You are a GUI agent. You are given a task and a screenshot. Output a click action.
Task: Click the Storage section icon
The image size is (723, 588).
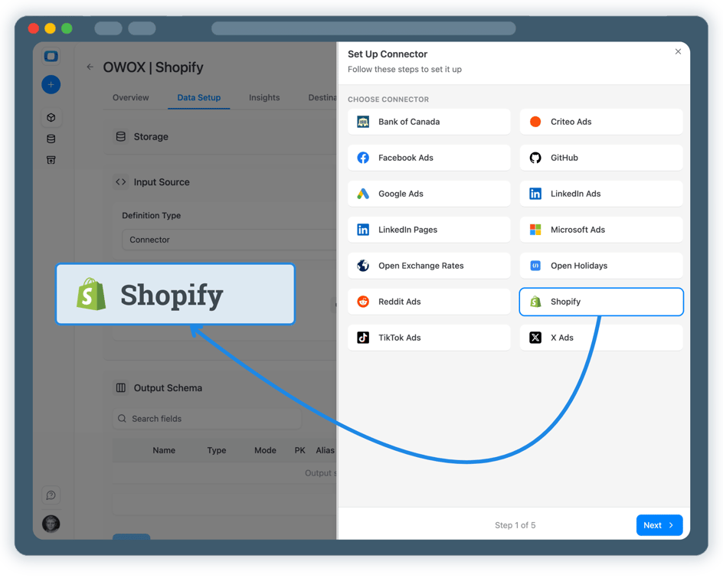pyautogui.click(x=121, y=136)
